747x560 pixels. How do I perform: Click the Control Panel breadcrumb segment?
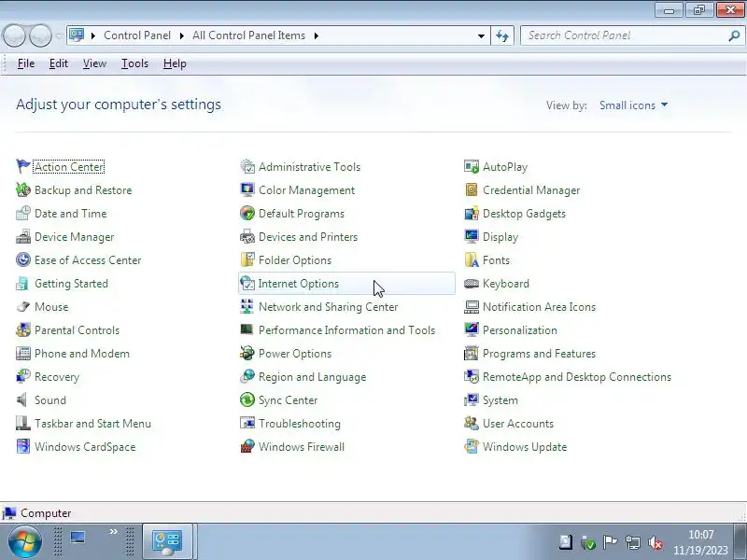(137, 35)
